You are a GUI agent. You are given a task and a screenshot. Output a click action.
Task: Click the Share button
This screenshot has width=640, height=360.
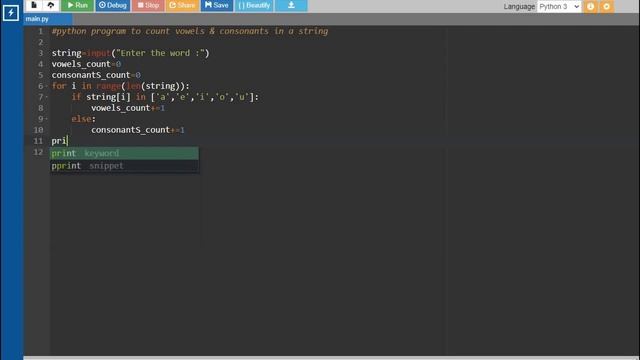pos(182,5)
